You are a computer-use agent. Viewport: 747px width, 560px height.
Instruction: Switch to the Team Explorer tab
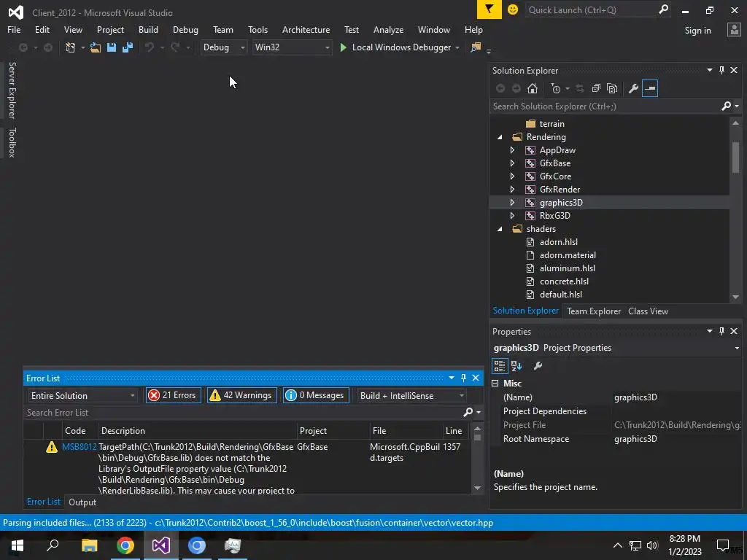594,311
